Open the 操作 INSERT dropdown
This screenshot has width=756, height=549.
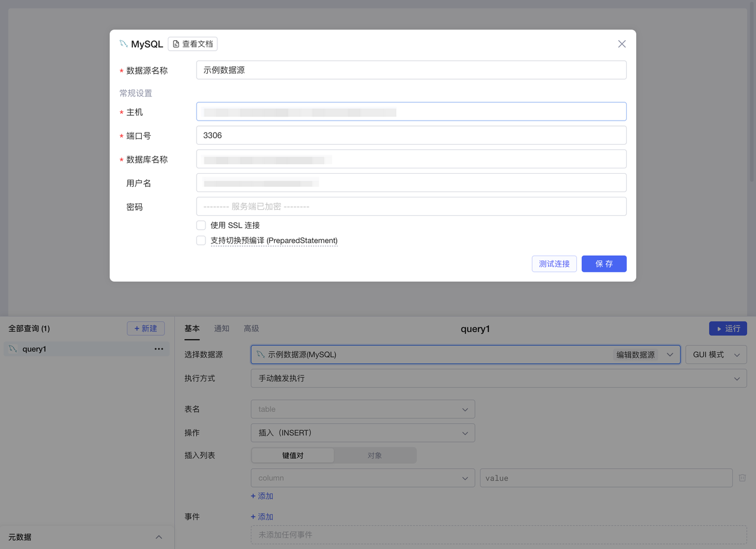pyautogui.click(x=363, y=433)
